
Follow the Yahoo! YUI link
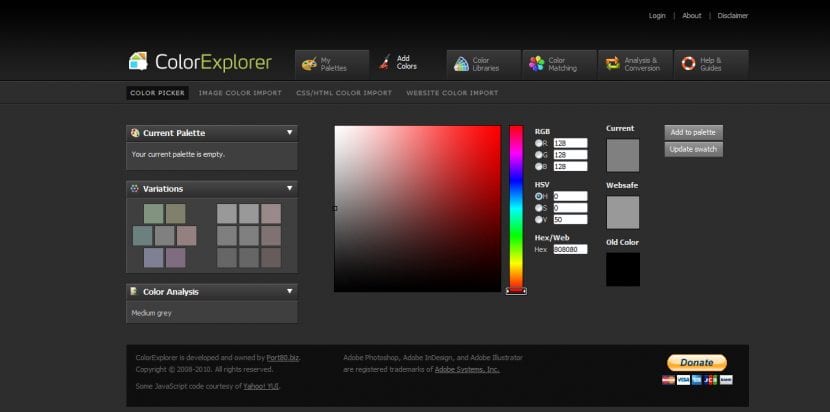coord(261,387)
